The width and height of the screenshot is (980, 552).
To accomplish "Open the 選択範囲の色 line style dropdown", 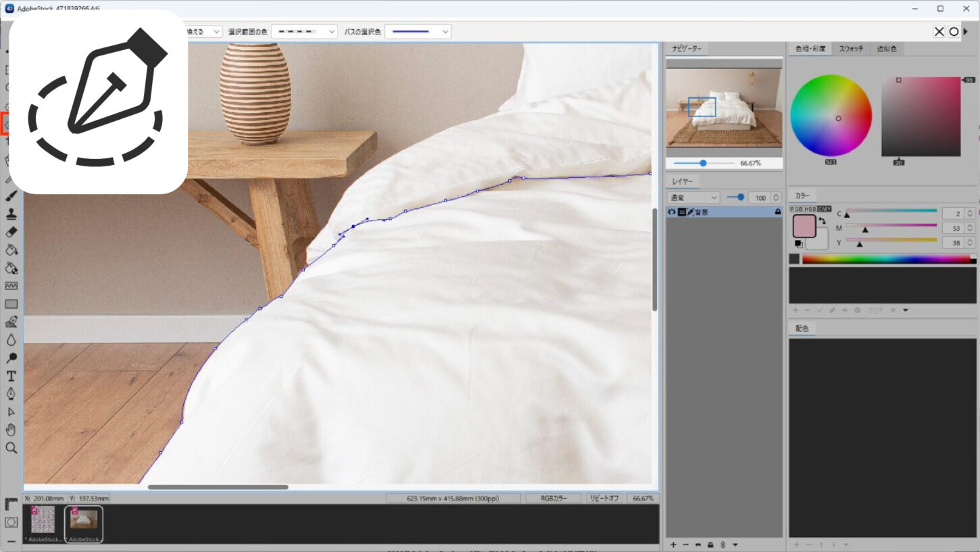I will click(x=304, y=32).
